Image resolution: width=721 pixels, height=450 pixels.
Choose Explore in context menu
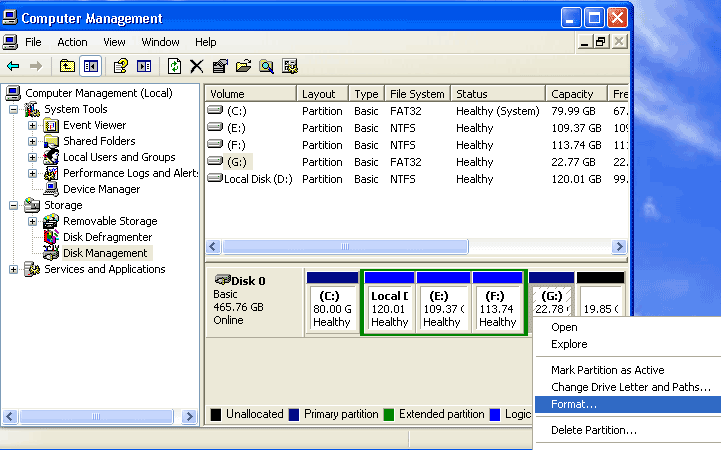coord(628,344)
